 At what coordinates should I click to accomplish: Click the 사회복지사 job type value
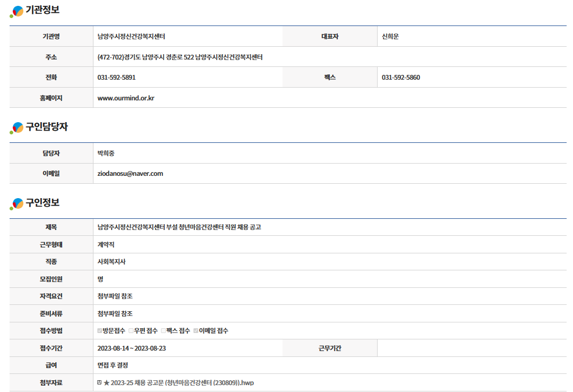pyautogui.click(x=112, y=262)
